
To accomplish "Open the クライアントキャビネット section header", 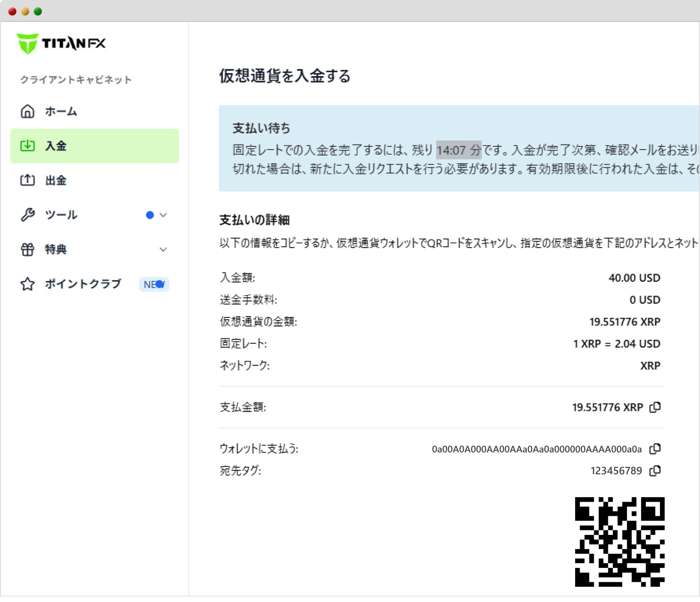I will point(76,79).
